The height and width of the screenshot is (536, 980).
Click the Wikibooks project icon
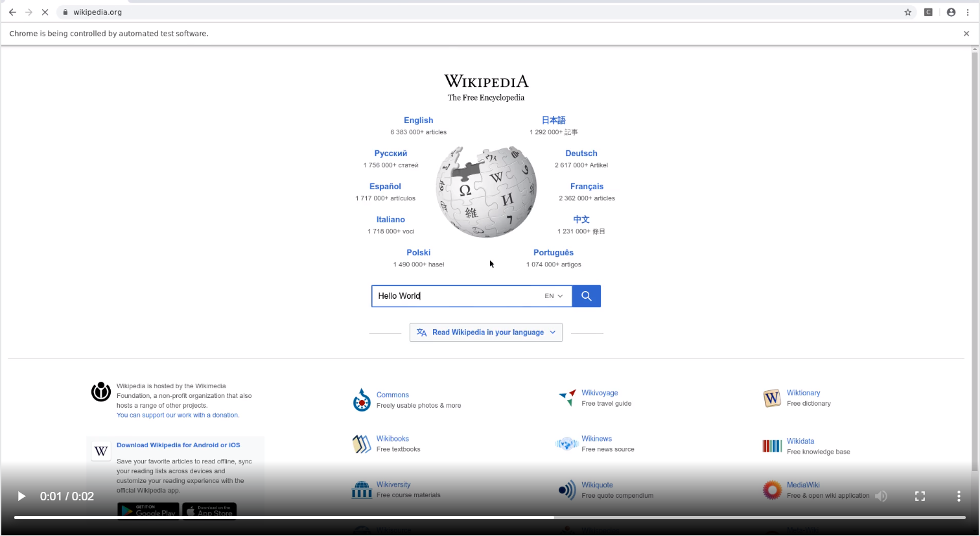tap(361, 444)
